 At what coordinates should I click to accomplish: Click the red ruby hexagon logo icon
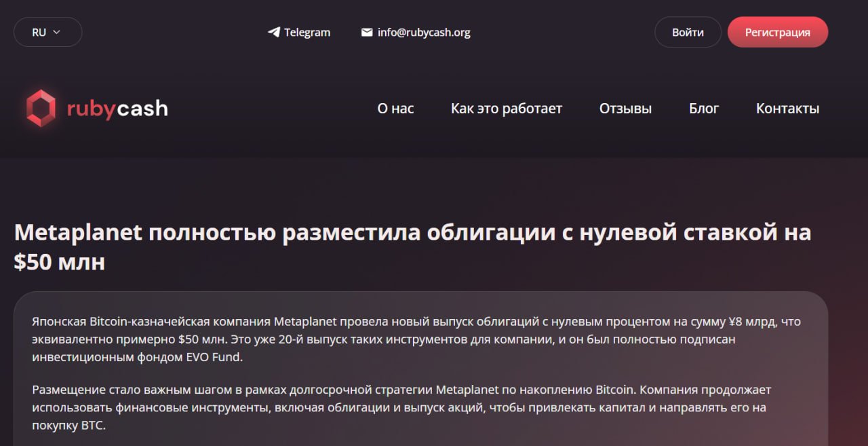pyautogui.click(x=41, y=109)
